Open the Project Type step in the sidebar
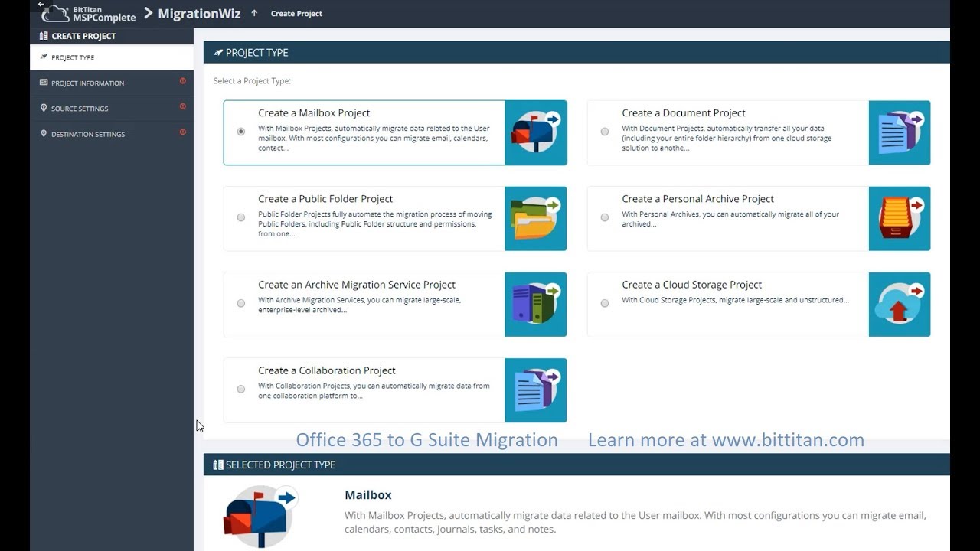The height and width of the screenshot is (551, 980). 112,57
